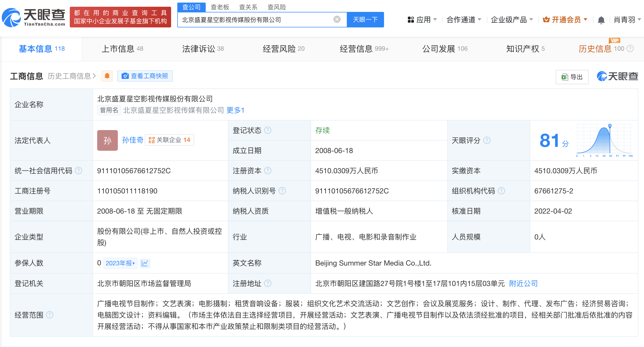The width and height of the screenshot is (644, 347).
Task: Click 增值税一般纳税人 value
Action: tap(344, 211)
